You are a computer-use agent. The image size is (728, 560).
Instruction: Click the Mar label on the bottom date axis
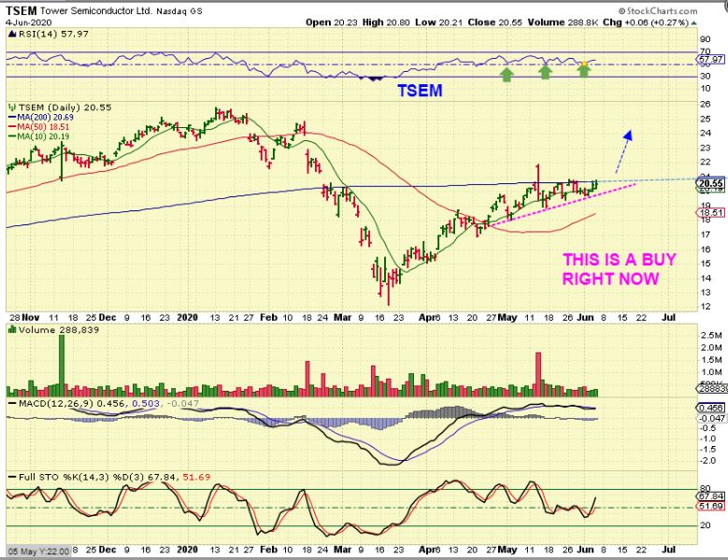343,550
